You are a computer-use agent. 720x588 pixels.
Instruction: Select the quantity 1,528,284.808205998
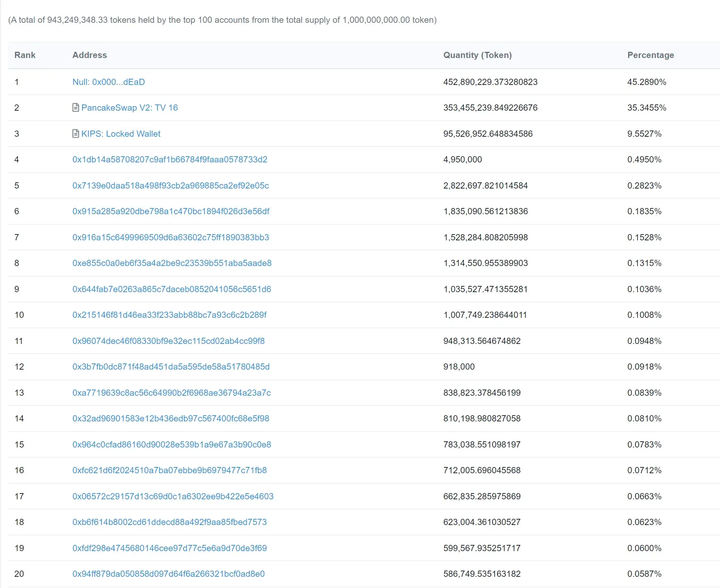[x=486, y=237]
